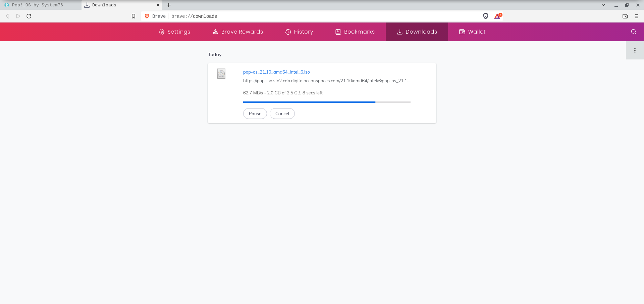Open History from the navigation bar
This screenshot has height=304, width=644.
point(299,32)
